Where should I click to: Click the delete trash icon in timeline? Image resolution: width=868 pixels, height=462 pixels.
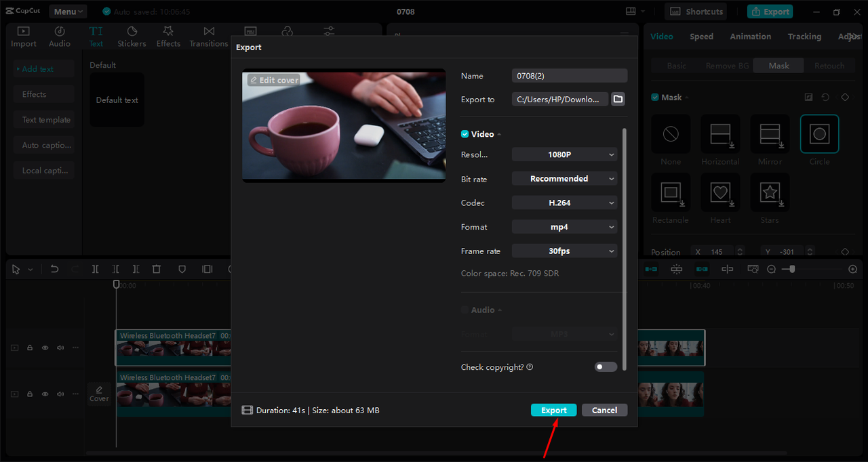click(x=157, y=269)
